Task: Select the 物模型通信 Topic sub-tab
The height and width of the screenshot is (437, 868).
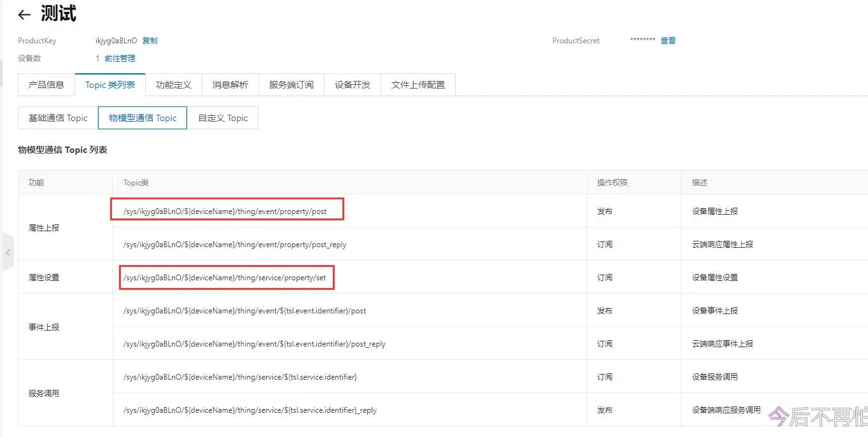Action: click(x=143, y=118)
